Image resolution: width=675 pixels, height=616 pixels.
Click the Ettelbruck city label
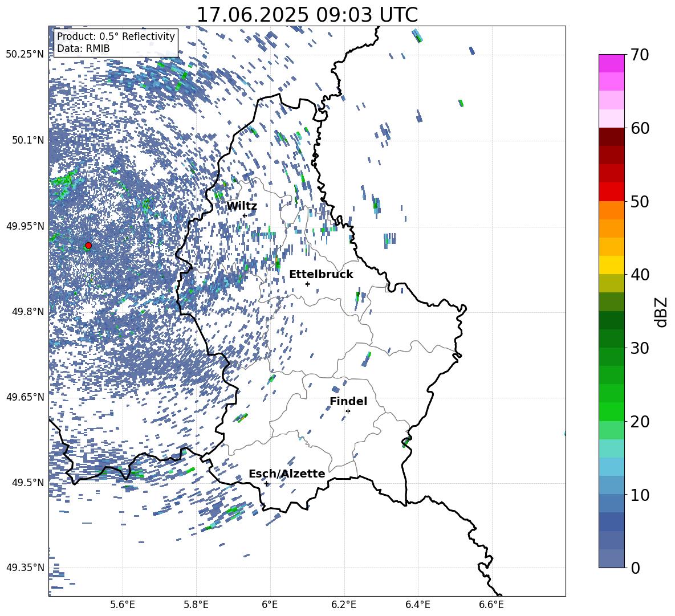tap(321, 275)
